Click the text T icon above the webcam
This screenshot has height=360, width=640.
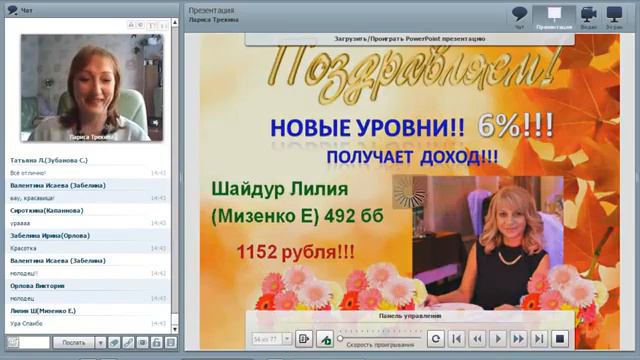pyautogui.click(x=151, y=26)
